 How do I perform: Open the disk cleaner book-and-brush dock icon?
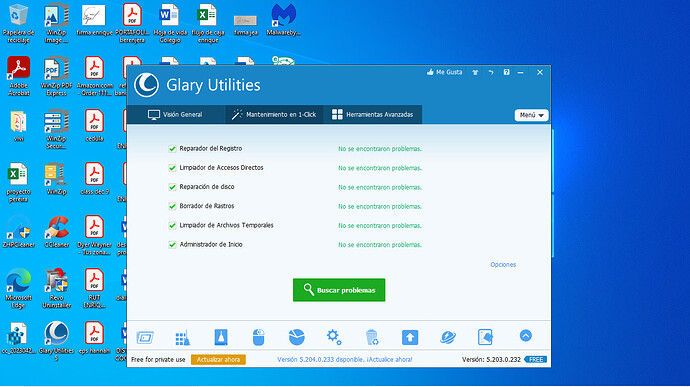click(221, 338)
